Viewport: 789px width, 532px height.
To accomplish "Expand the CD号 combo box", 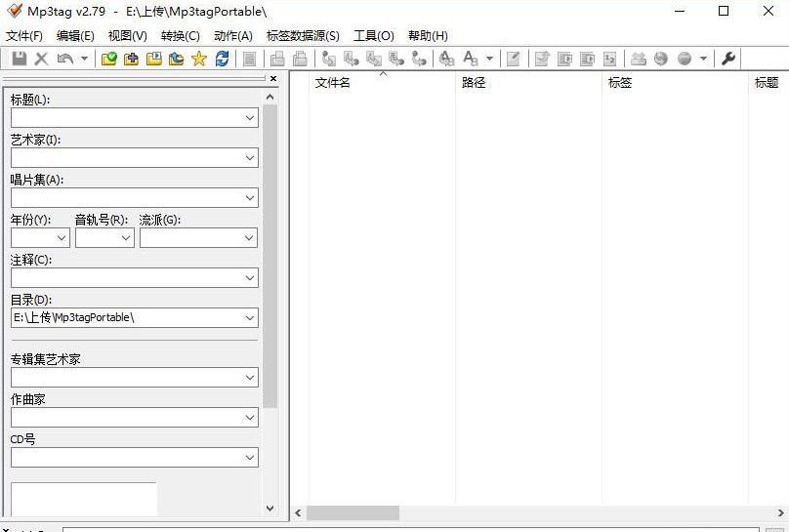I will 250,458.
